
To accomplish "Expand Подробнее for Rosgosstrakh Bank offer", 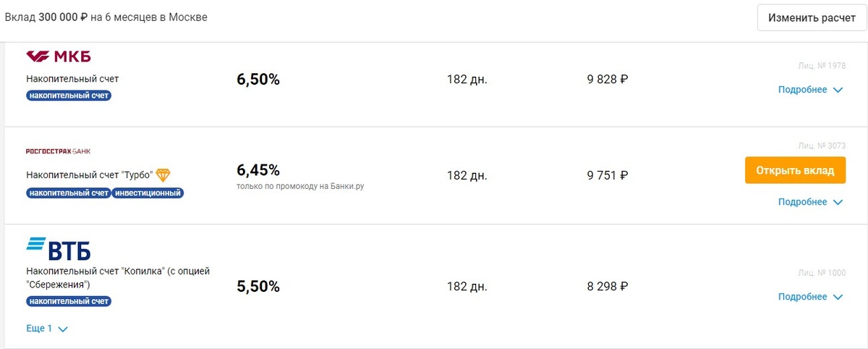I will [809, 202].
